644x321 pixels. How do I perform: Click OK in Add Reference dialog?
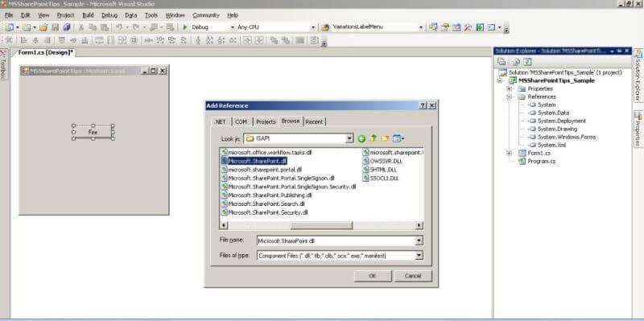tap(373, 276)
